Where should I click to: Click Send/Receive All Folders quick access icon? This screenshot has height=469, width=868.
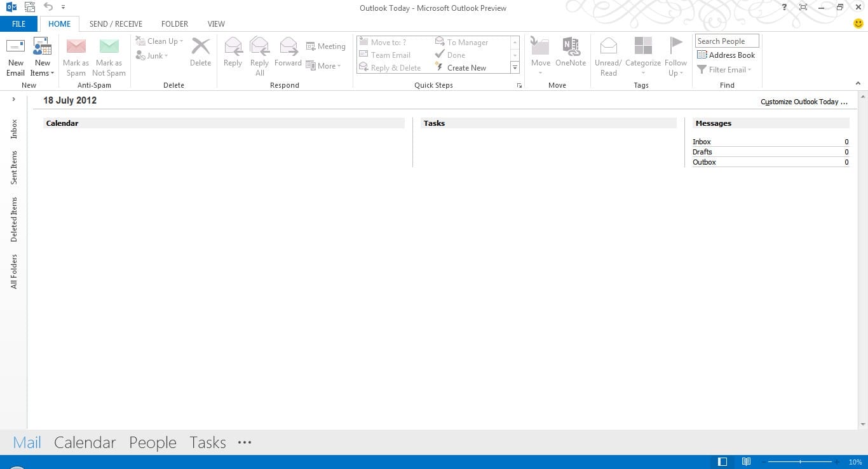pos(29,7)
